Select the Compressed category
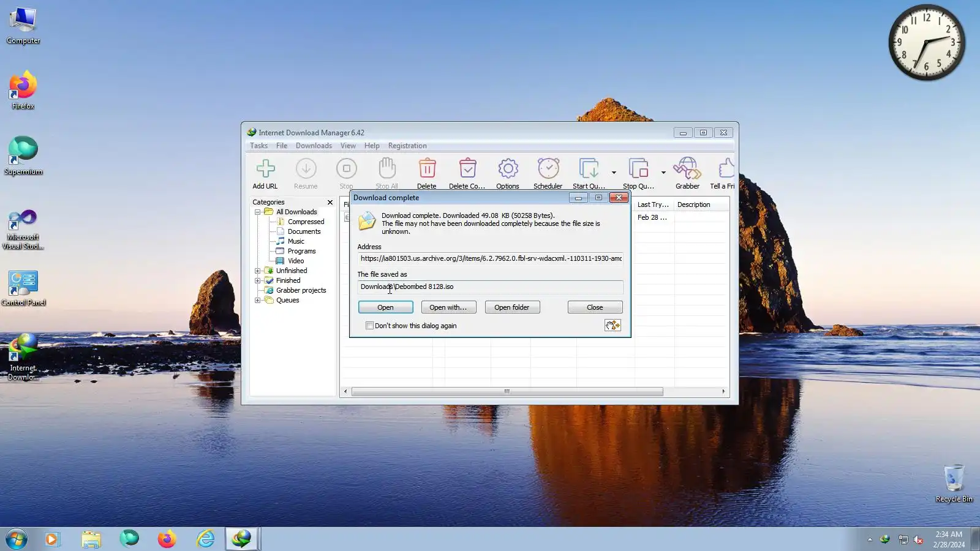The height and width of the screenshot is (551, 980). pyautogui.click(x=306, y=222)
